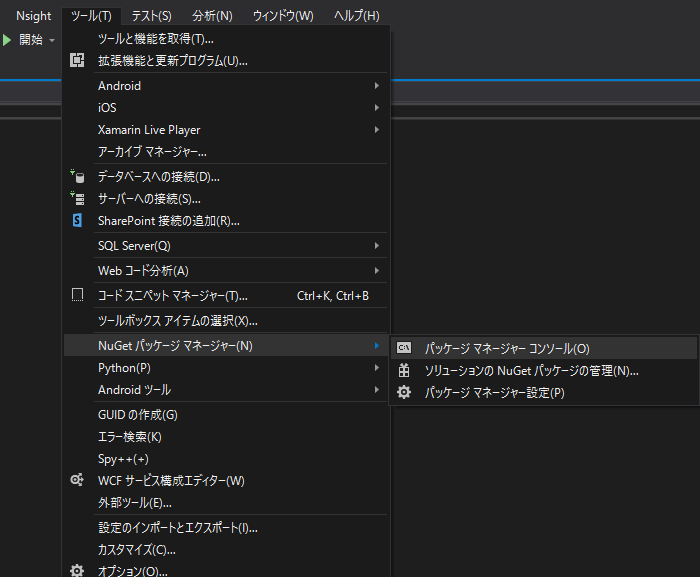Select Xamarin Live Player entry
Image resolution: width=700 pixels, height=577 pixels.
226,130
